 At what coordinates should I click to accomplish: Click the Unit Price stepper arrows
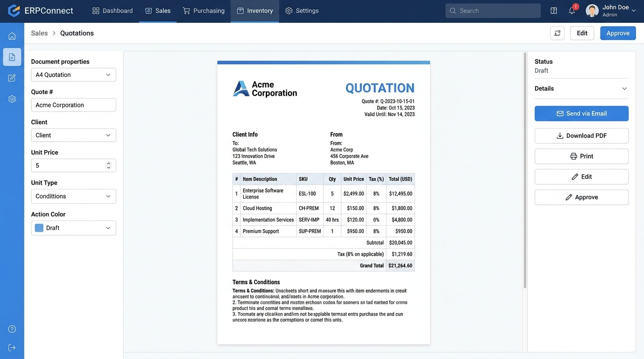(109, 165)
